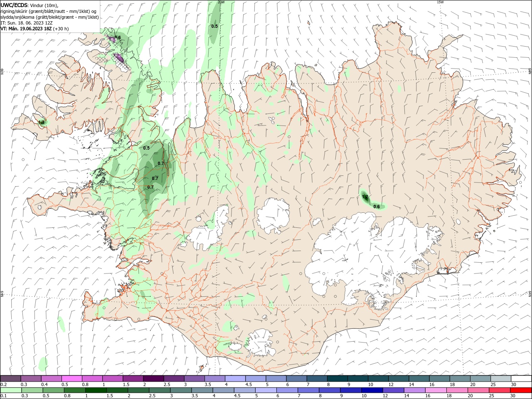532x399 pixels.
Task: Click the large white Vatnajökull glacier area
Action: tap(374, 258)
